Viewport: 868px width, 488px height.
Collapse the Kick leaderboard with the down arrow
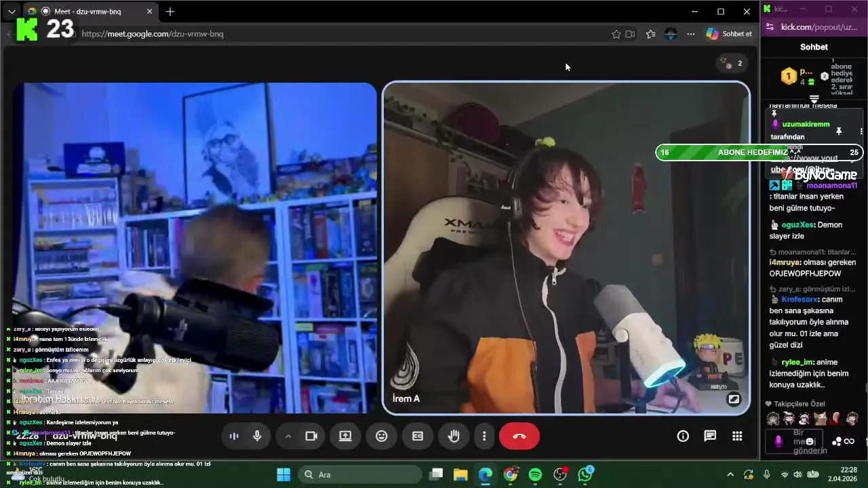(814, 99)
